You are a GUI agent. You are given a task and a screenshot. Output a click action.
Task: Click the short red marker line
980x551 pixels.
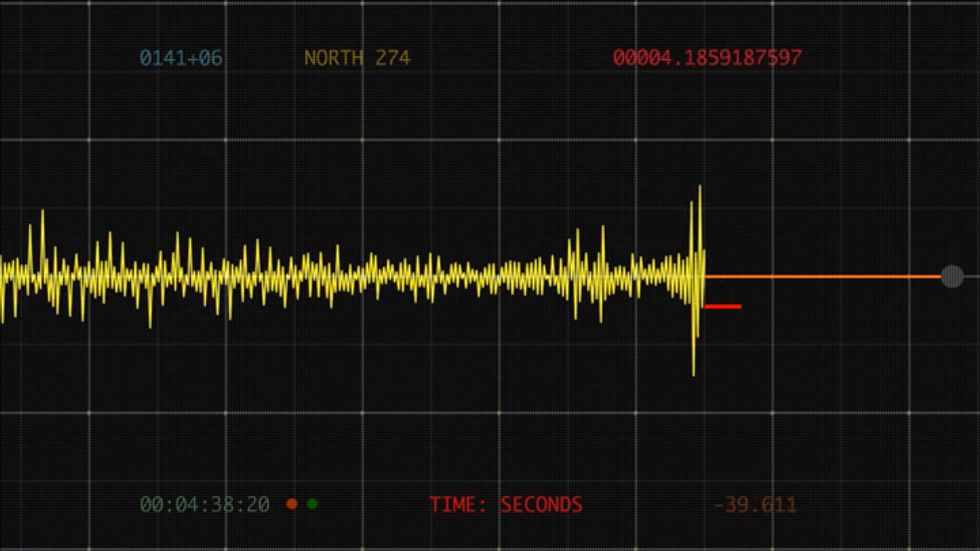click(x=723, y=307)
